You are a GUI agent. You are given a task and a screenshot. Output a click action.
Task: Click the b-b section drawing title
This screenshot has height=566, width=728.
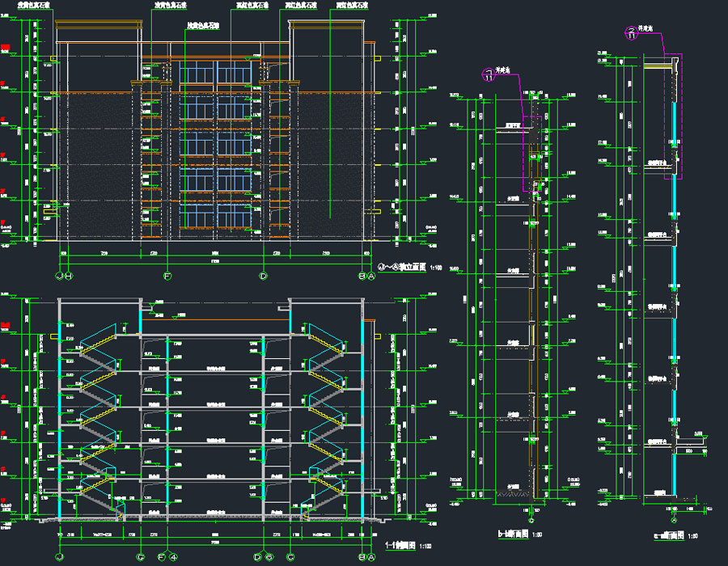click(x=513, y=534)
